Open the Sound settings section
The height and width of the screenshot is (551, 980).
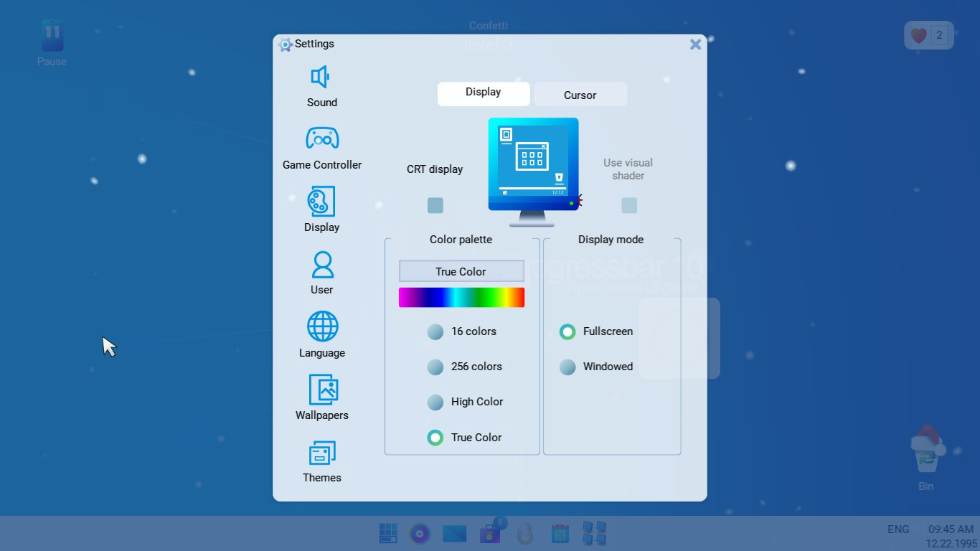[321, 85]
